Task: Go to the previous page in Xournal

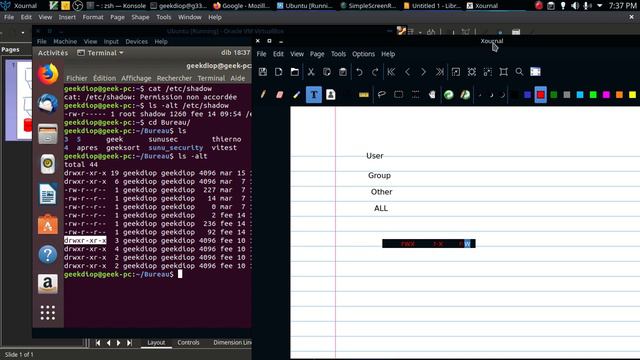Action: coord(407,72)
